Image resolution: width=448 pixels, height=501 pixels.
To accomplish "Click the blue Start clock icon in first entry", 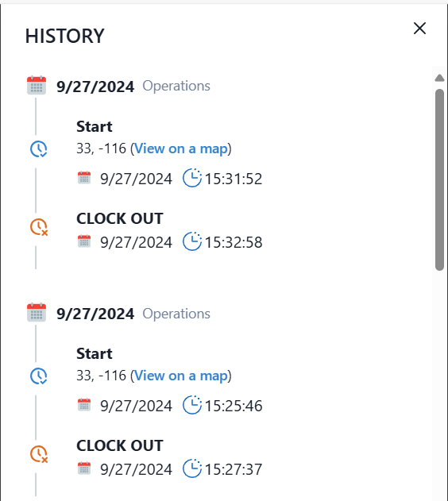I will coord(39,149).
